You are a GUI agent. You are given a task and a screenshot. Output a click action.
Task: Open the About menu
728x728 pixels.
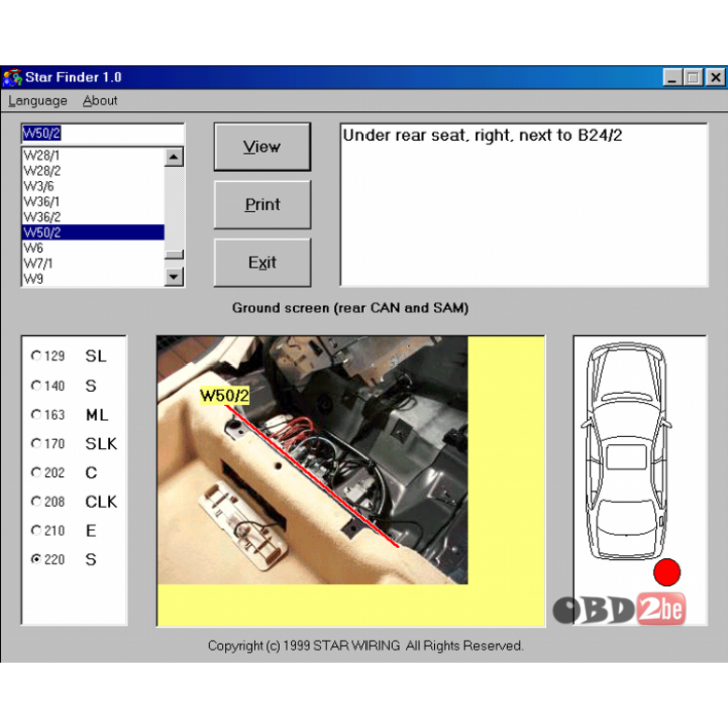pos(100,100)
